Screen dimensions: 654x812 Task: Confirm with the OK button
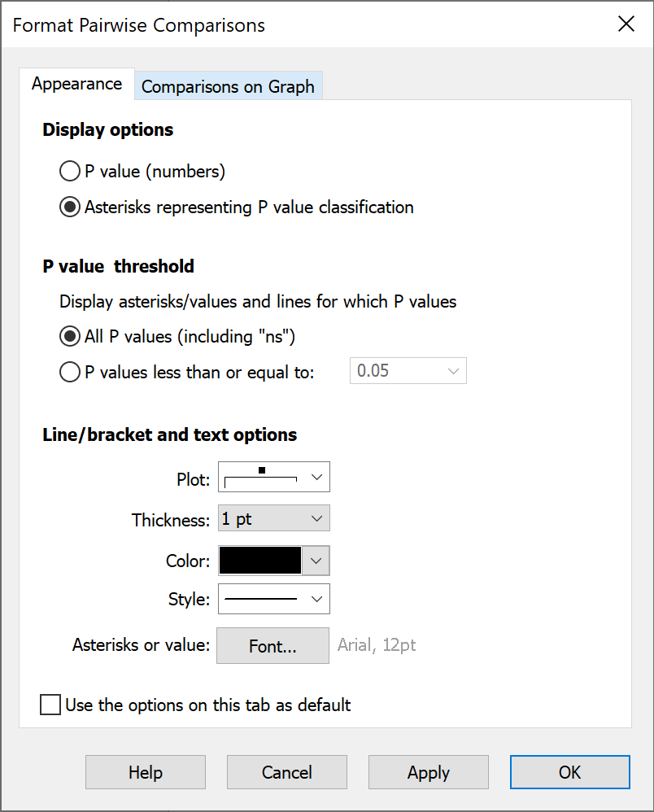pos(569,772)
